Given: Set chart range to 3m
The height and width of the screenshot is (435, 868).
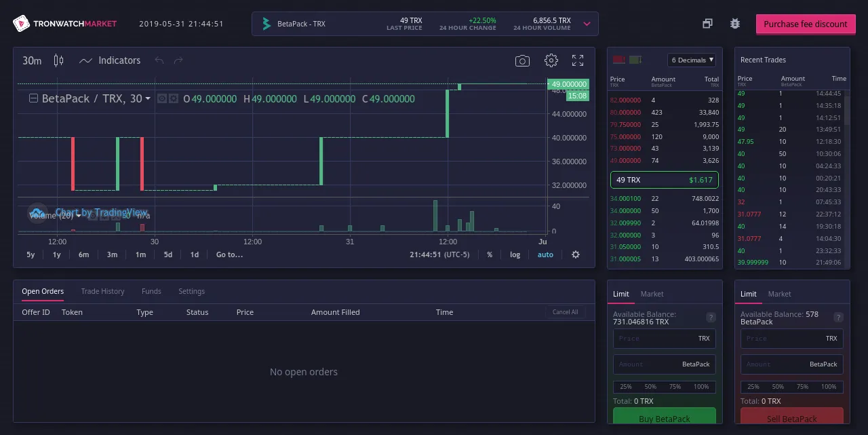Looking at the screenshot, I should (x=112, y=254).
